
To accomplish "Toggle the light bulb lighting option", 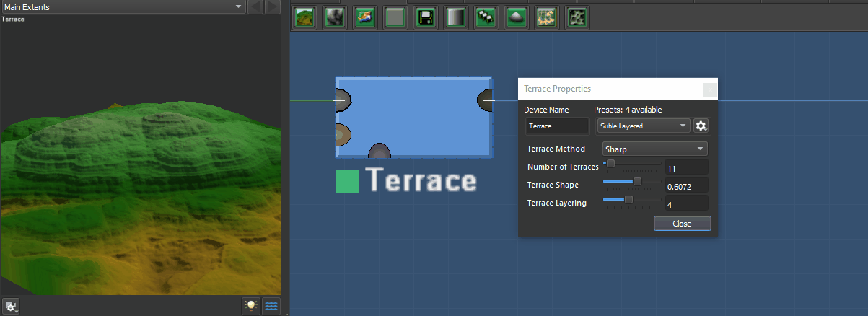I will click(250, 305).
